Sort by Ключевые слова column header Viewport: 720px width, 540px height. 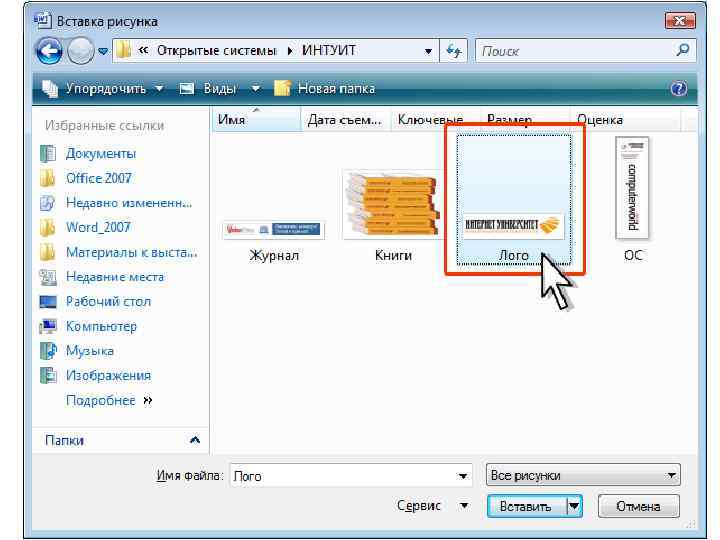point(435,120)
